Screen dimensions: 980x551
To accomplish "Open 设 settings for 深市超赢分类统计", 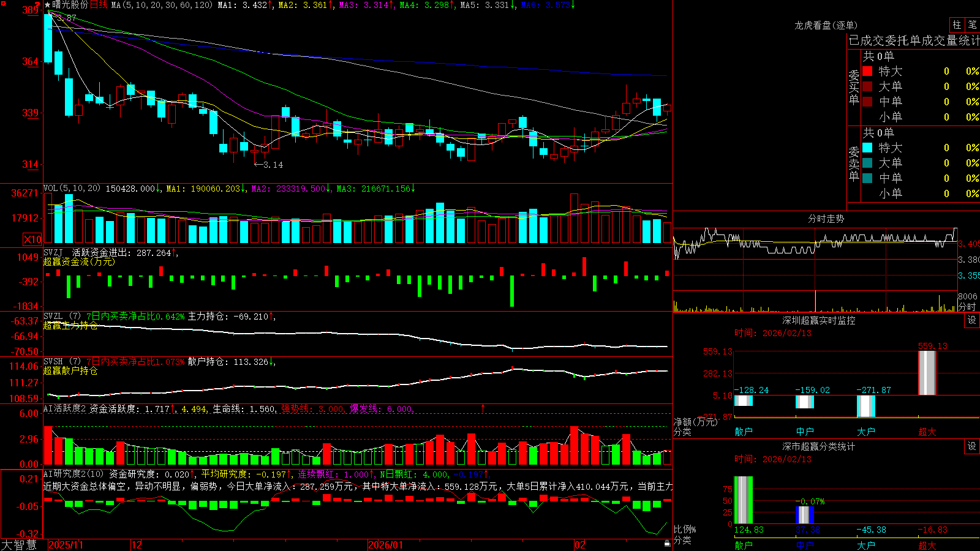I will 972,446.
